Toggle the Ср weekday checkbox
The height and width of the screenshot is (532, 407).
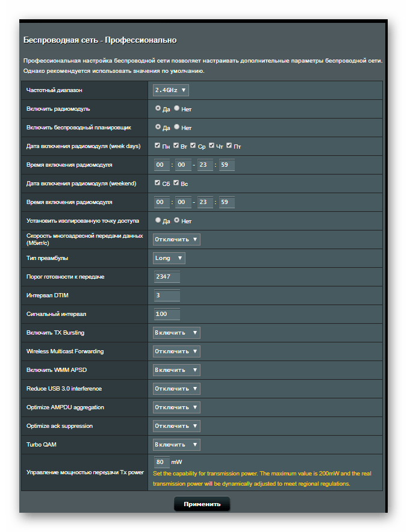click(193, 146)
